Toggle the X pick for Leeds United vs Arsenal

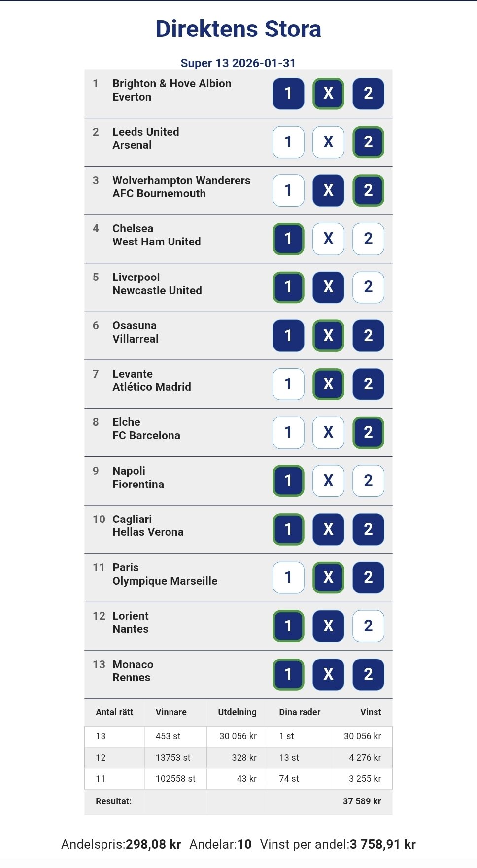tap(328, 142)
